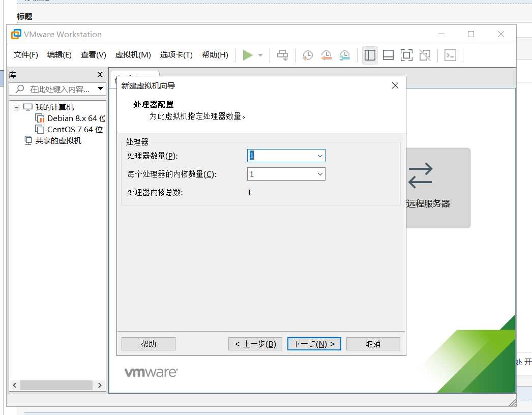Collapse the 我的计算机 tree node
The height and width of the screenshot is (415, 532).
(16, 108)
